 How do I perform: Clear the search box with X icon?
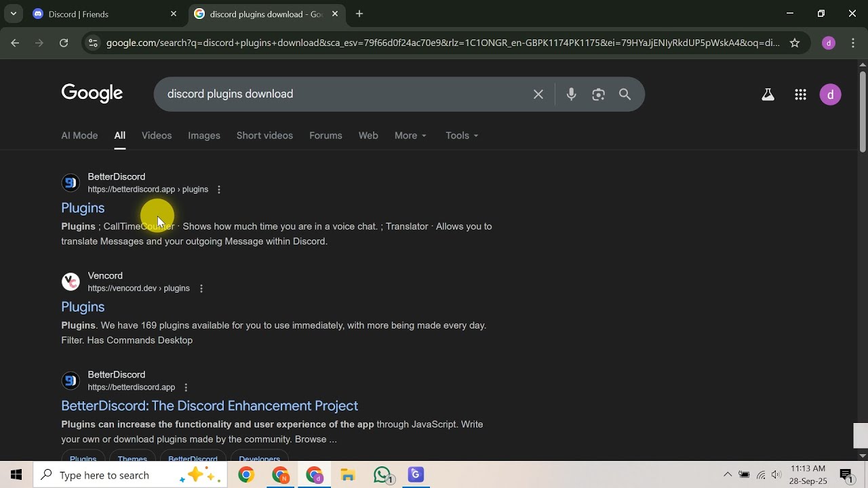pyautogui.click(x=538, y=94)
